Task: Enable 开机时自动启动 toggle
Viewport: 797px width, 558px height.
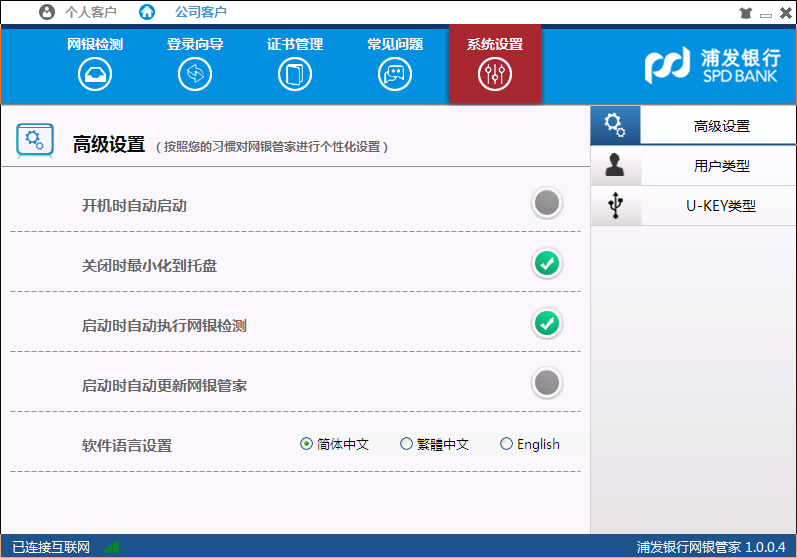Action: (546, 204)
